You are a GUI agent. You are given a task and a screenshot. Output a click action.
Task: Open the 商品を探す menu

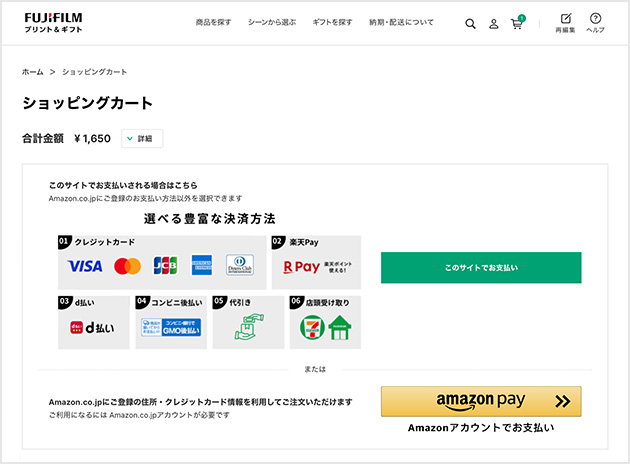coord(211,22)
